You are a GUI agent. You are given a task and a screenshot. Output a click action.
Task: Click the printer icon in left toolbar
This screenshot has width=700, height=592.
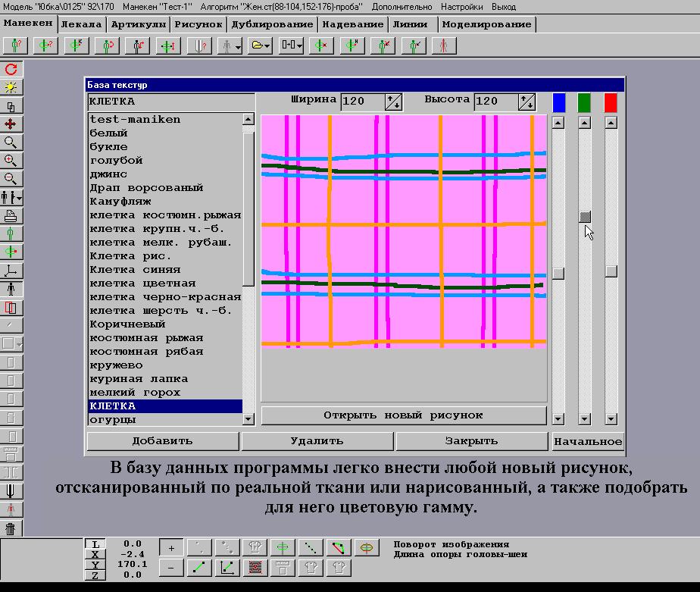pyautogui.click(x=11, y=215)
